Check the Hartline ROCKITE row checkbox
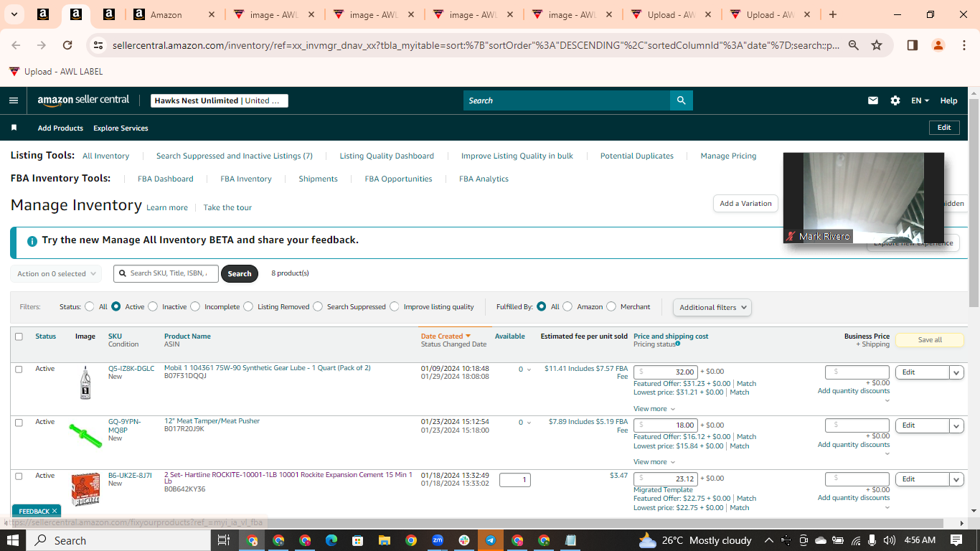 click(x=19, y=476)
